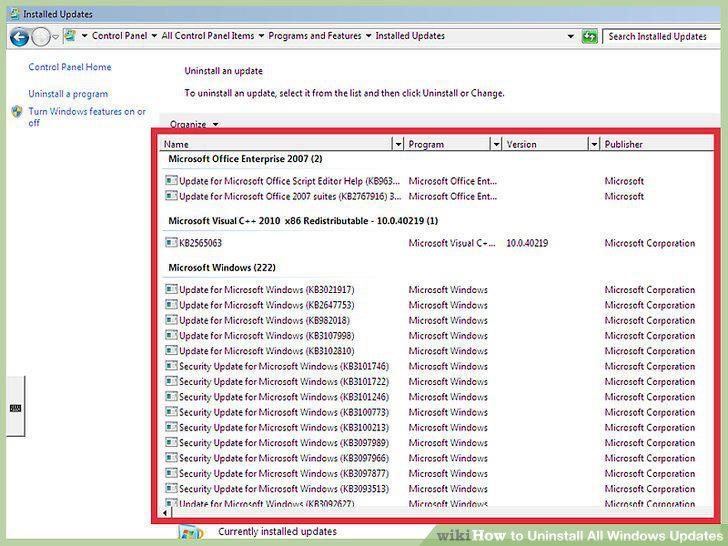Click icon of Security Update KB3101746
The width and height of the screenshot is (728, 546).
[171, 366]
